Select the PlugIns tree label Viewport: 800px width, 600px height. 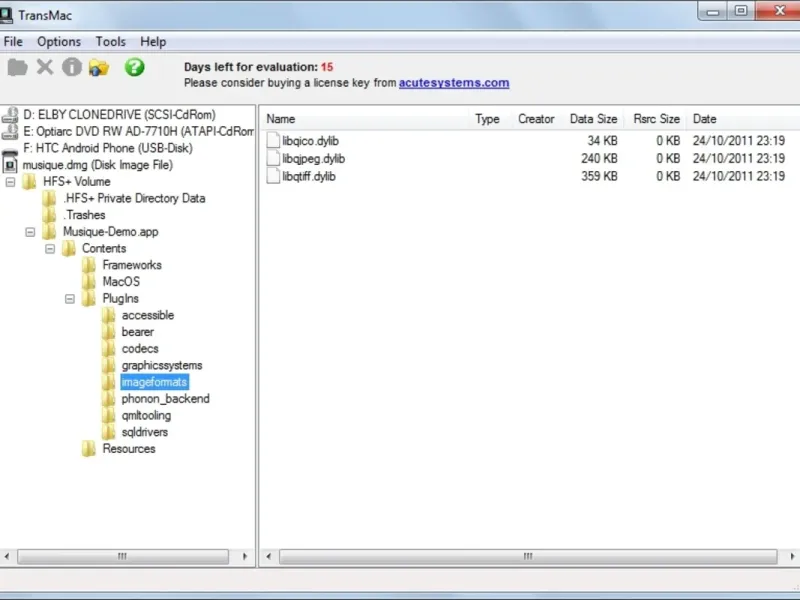coord(120,298)
